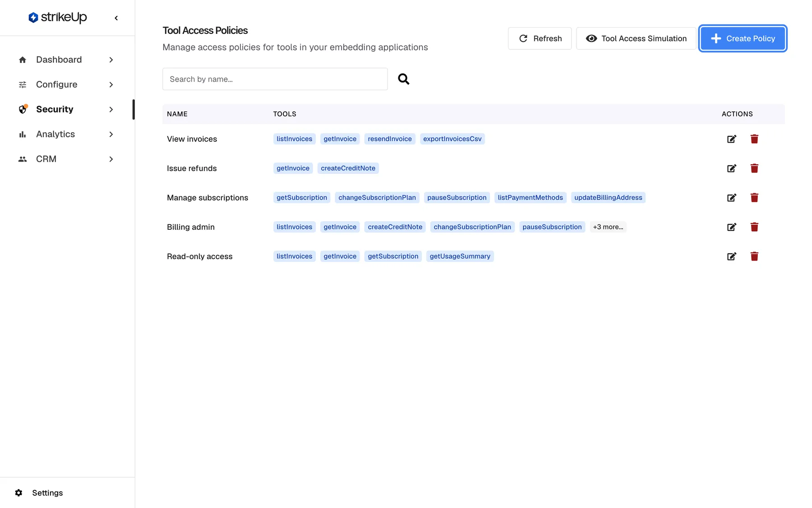Edit the Billing admin policy
The width and height of the screenshot is (812, 508).
[x=732, y=227]
